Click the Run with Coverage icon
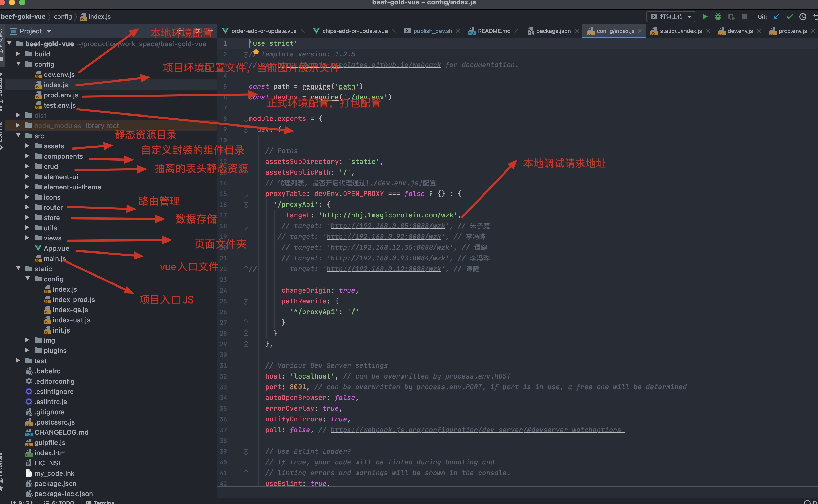The image size is (818, 504). tap(731, 17)
